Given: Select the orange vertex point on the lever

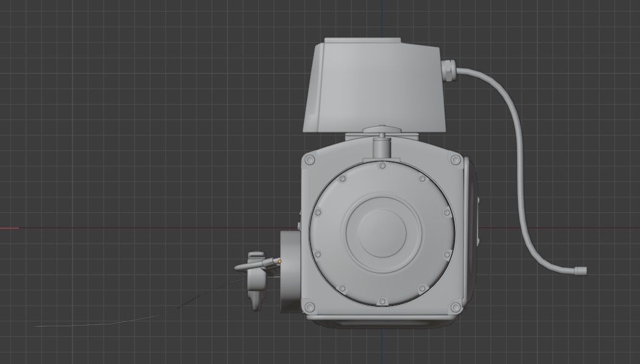Looking at the screenshot, I should pyautogui.click(x=280, y=262).
